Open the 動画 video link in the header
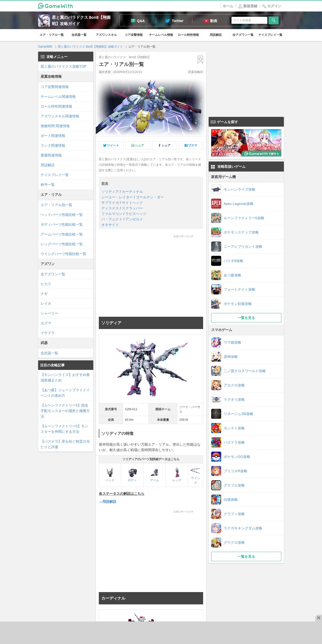The height and width of the screenshot is (644, 322). click(x=210, y=21)
